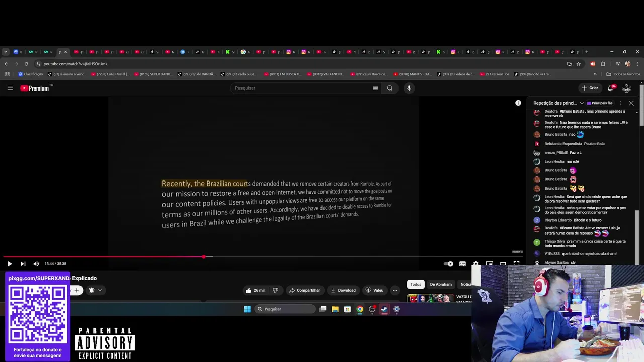Select the De Abraham chip
This screenshot has height=362, width=644.
[441, 284]
